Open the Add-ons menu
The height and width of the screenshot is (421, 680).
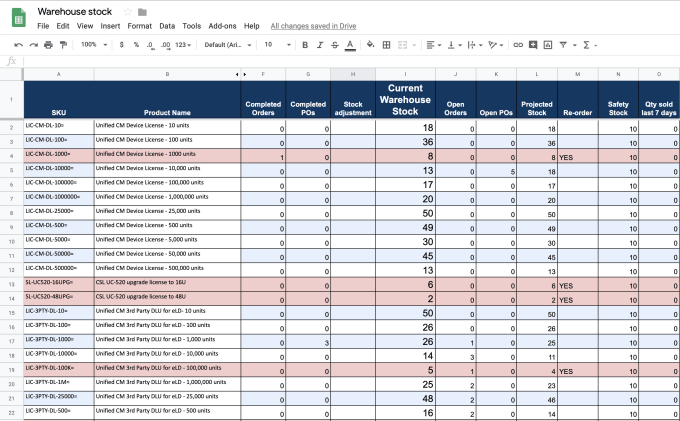coord(222,26)
